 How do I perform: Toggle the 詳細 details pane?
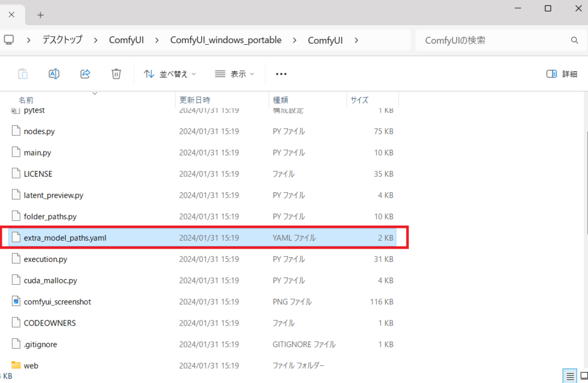click(562, 73)
